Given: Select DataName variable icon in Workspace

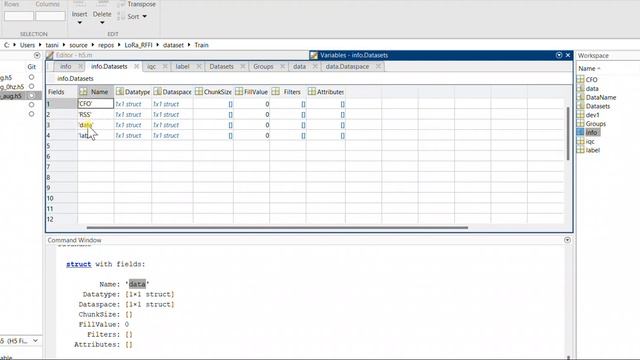Looking at the screenshot, I should coord(580,97).
